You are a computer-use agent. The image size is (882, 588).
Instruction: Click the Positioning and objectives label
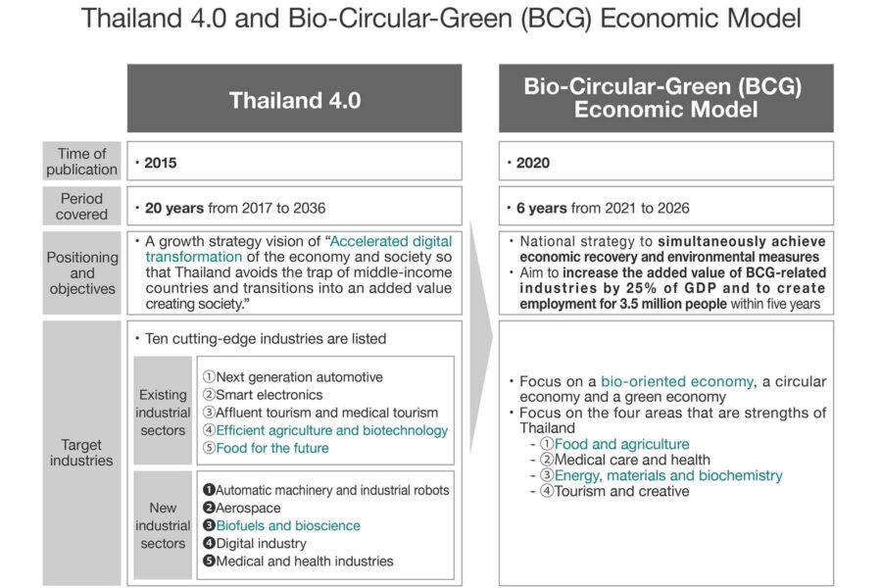click(x=82, y=272)
